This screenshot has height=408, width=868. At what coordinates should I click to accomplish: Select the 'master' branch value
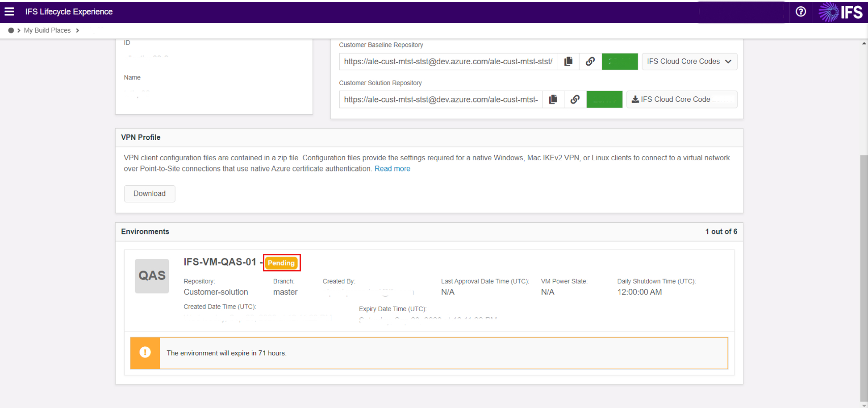pos(285,292)
